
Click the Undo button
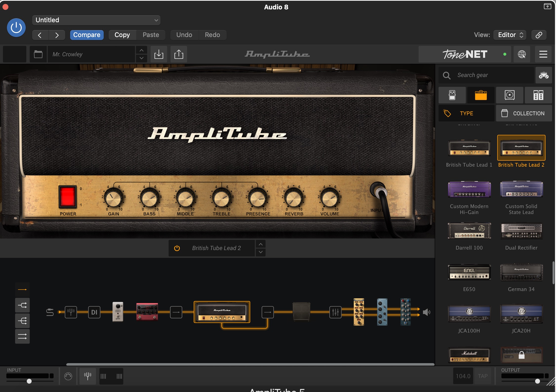pyautogui.click(x=184, y=35)
